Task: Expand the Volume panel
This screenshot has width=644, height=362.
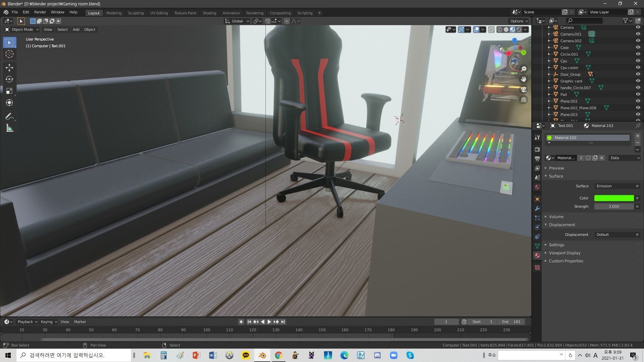Action: click(556, 217)
